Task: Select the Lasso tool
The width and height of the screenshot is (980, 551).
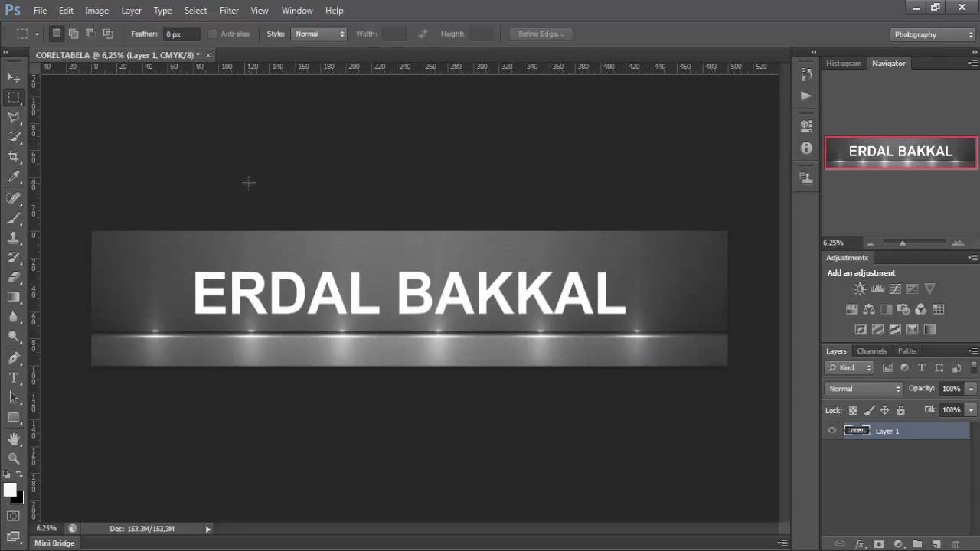Action: pos(14,117)
